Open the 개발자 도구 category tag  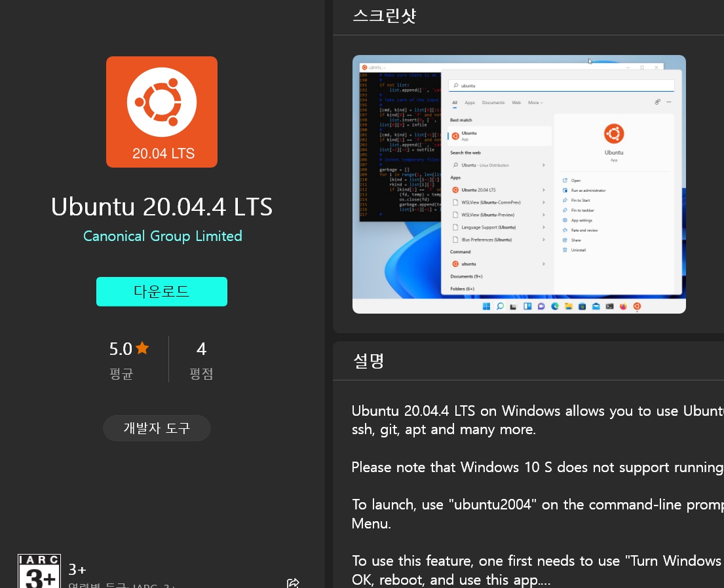(157, 428)
